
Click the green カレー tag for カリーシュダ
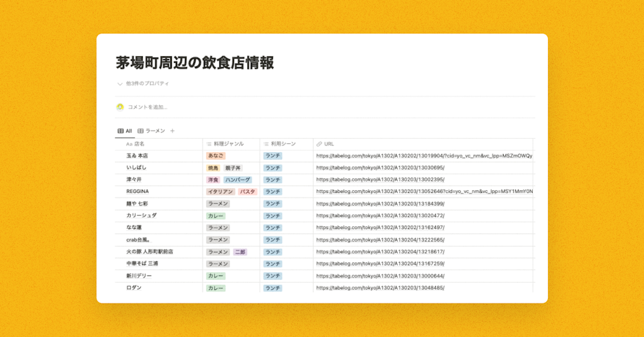(x=215, y=216)
